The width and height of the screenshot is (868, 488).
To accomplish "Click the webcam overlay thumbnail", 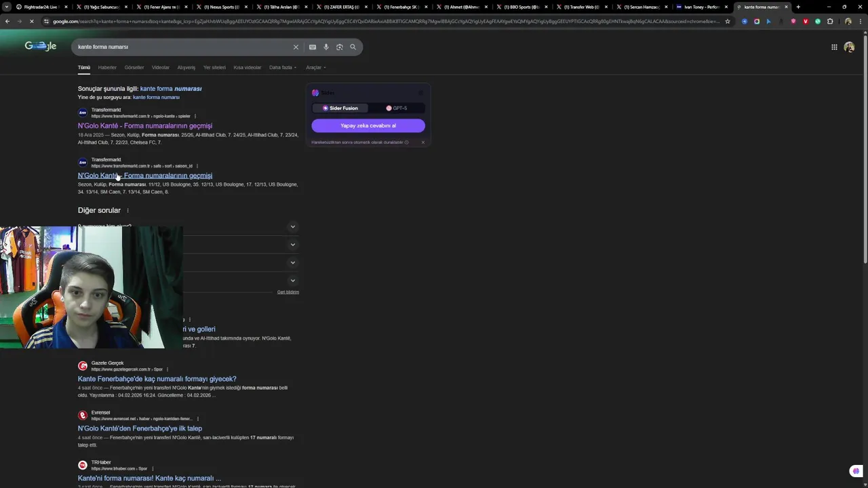I will [x=92, y=287].
